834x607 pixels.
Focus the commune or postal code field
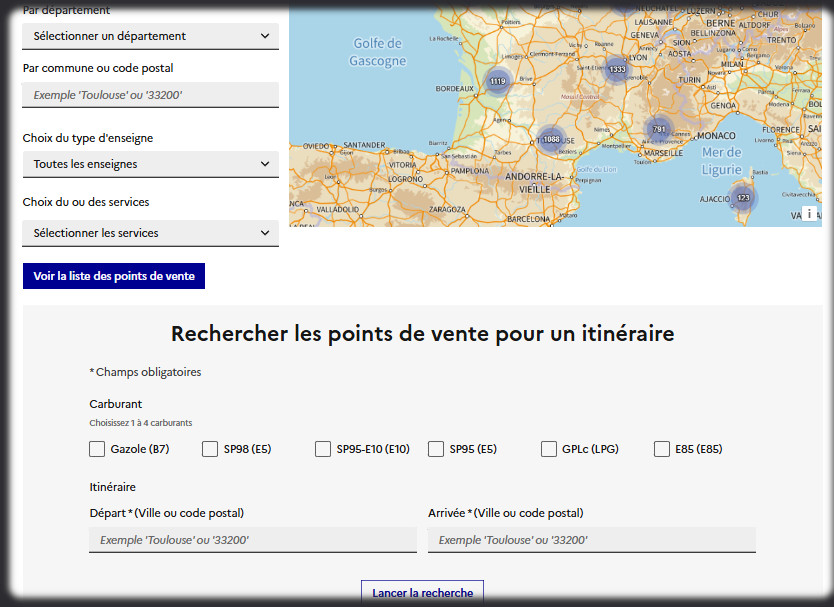tap(150, 95)
